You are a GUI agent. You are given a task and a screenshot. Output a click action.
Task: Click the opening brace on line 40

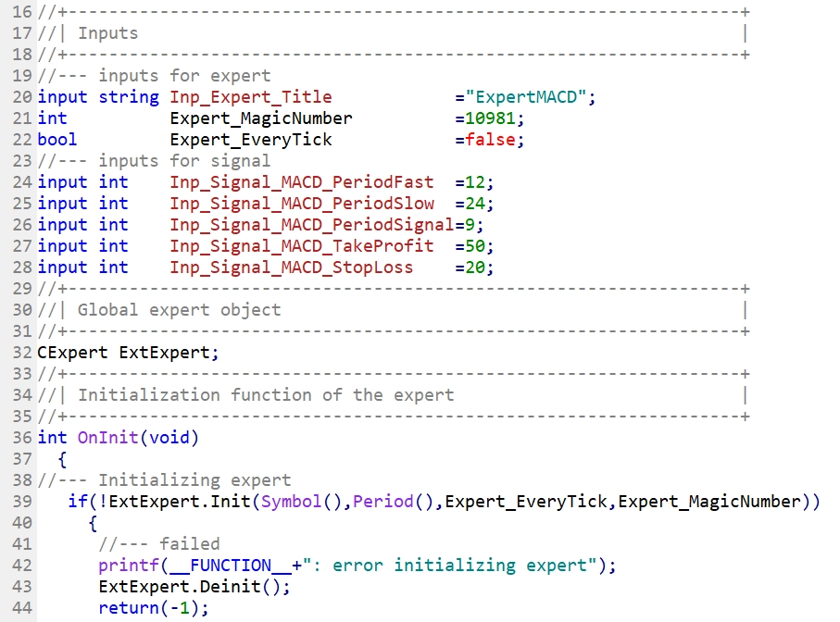coord(93,524)
